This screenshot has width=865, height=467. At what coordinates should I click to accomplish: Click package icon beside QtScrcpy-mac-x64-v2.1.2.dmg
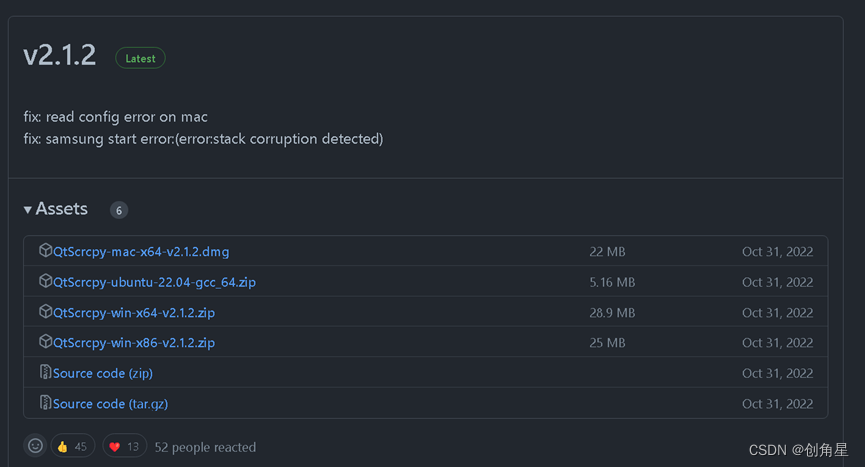[45, 251]
